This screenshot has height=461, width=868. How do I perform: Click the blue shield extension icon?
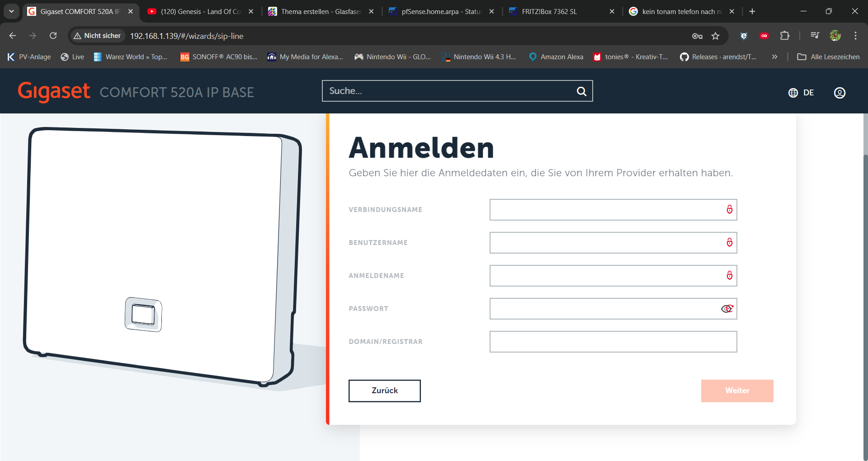coord(744,36)
